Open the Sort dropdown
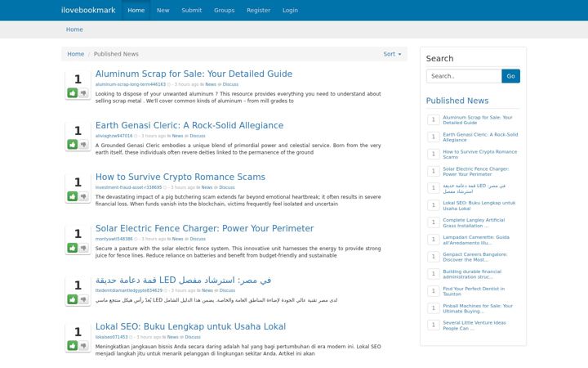The height and width of the screenshot is (368, 588). point(392,54)
